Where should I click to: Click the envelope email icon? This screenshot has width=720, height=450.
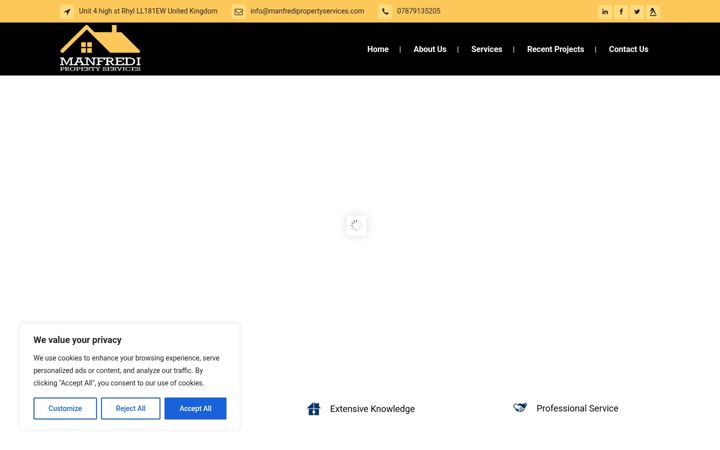point(239,11)
